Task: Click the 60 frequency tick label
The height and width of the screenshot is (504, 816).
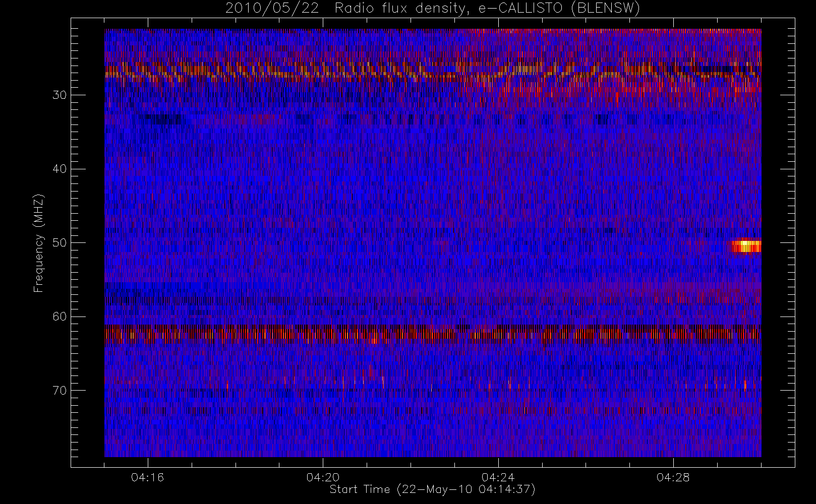Action: pos(60,317)
